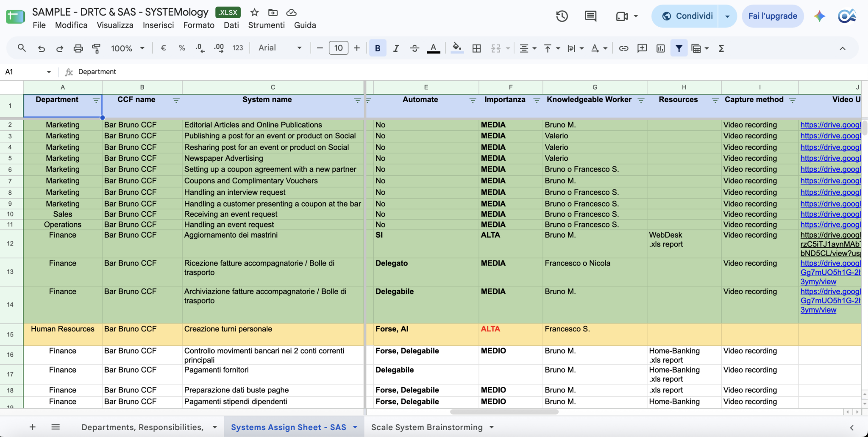Star this document

click(254, 12)
